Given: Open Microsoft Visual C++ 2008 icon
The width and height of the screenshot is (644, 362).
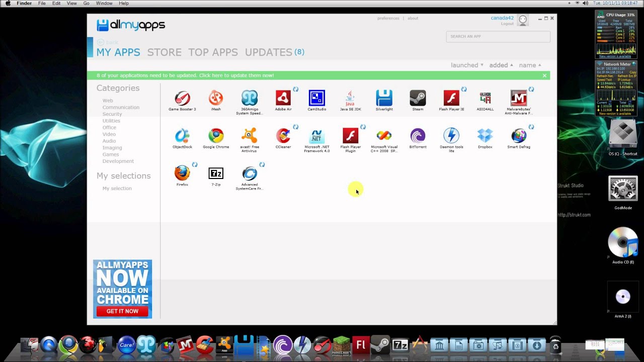Looking at the screenshot, I should pyautogui.click(x=384, y=136).
